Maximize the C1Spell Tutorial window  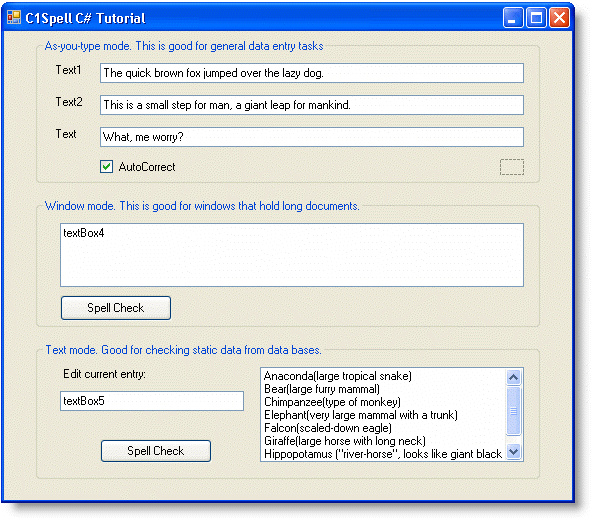pyautogui.click(x=536, y=17)
